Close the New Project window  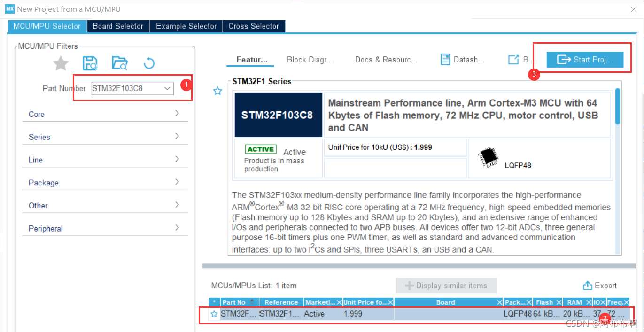click(632, 9)
